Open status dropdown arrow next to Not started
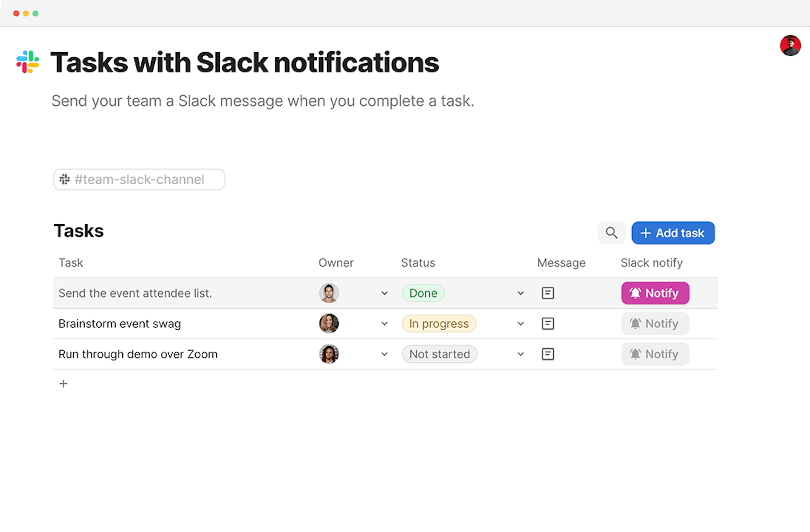Image resolution: width=810 pixels, height=532 pixels. (x=521, y=354)
